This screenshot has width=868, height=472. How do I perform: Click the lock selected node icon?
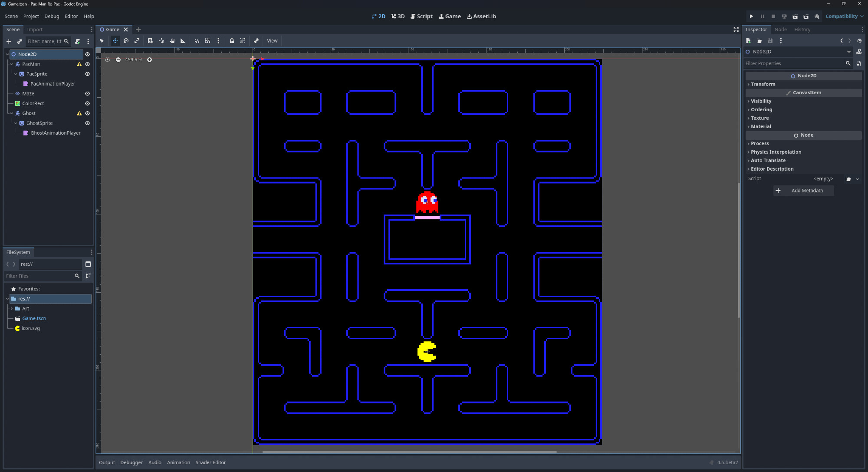point(232,41)
